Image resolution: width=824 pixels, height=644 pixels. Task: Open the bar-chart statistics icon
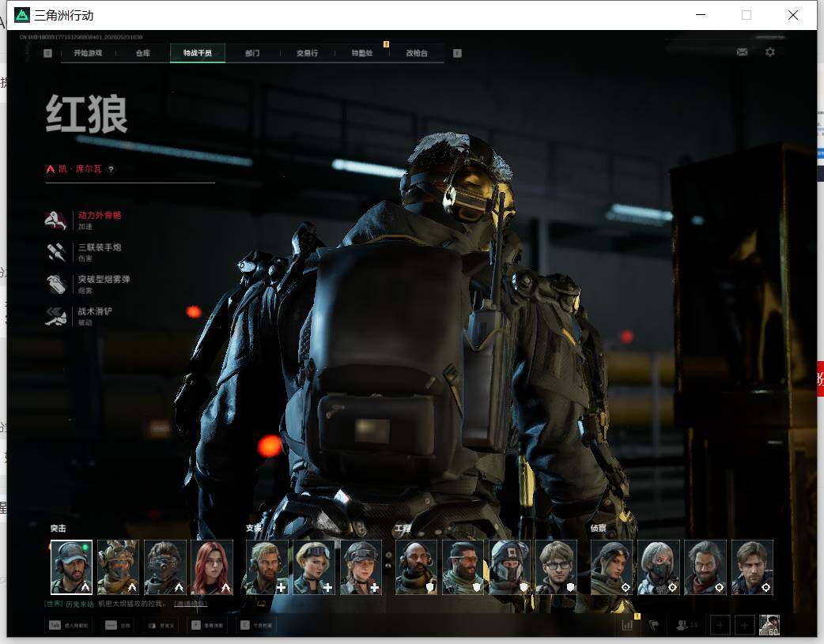627,625
